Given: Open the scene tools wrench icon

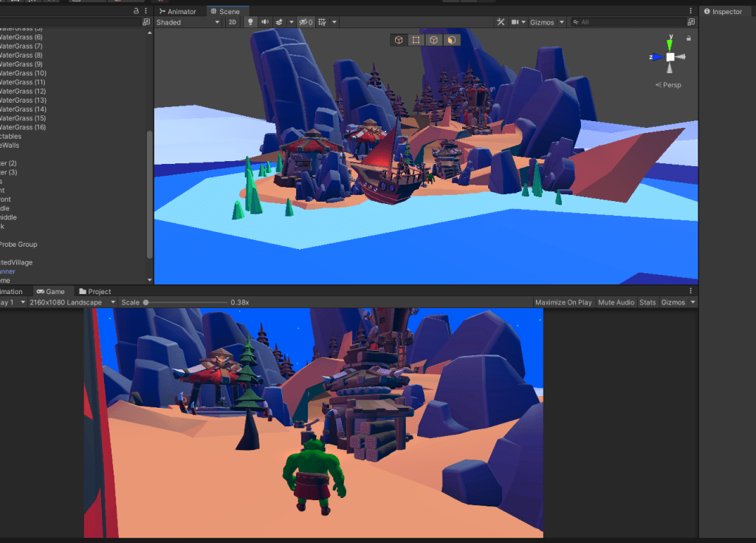Looking at the screenshot, I should [x=501, y=22].
